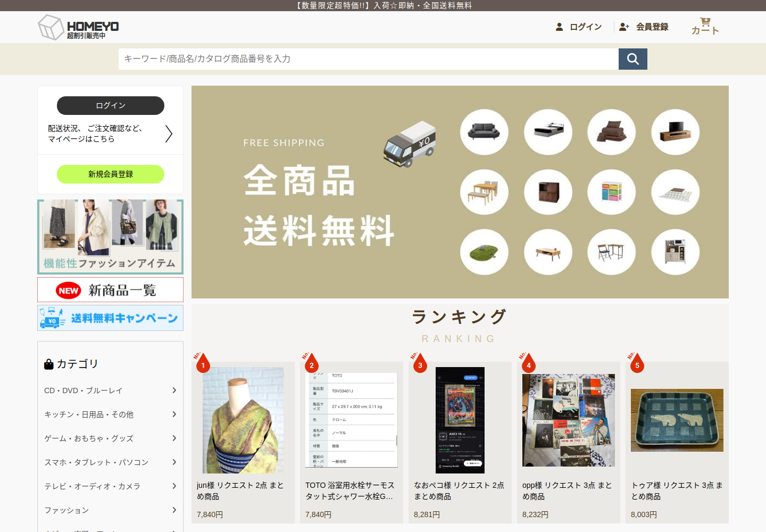Click the bed category circle icon
Viewport: 766px width, 532px height.
[x=548, y=132]
